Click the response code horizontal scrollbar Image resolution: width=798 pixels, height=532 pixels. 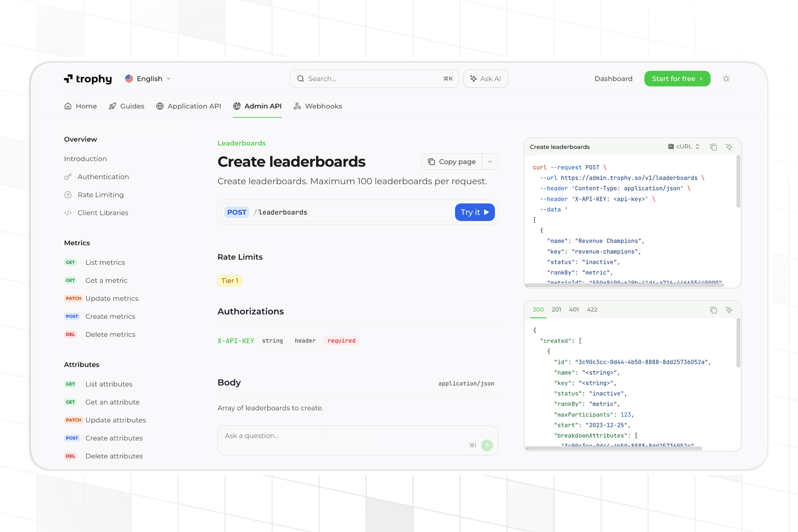click(613, 448)
